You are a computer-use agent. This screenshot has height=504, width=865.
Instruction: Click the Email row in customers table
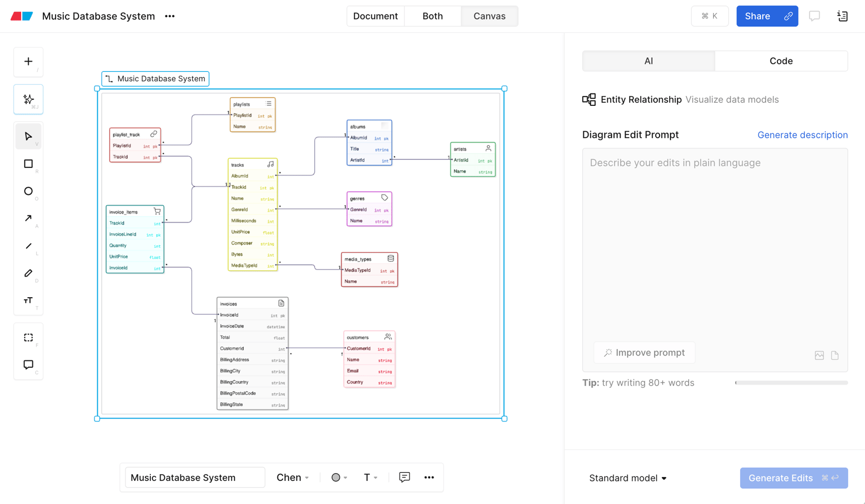pyautogui.click(x=369, y=371)
